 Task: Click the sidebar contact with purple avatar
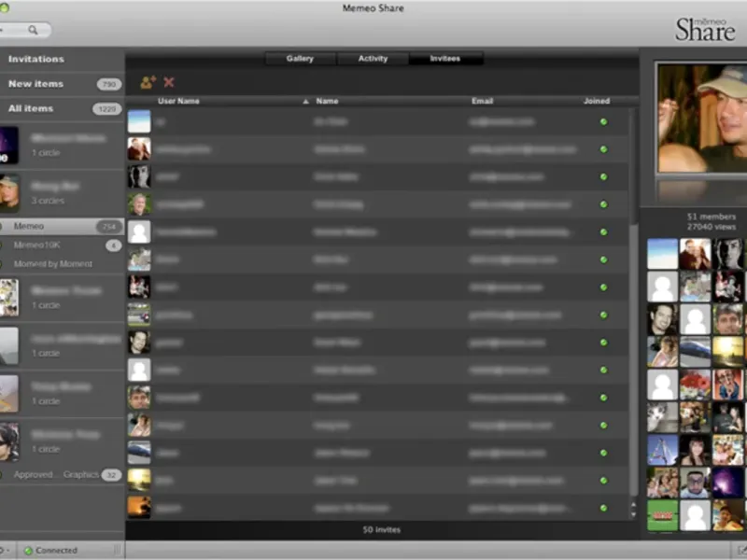click(62, 146)
